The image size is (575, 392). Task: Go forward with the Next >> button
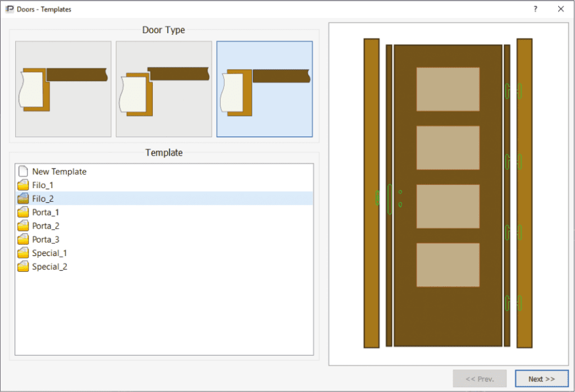coord(542,379)
